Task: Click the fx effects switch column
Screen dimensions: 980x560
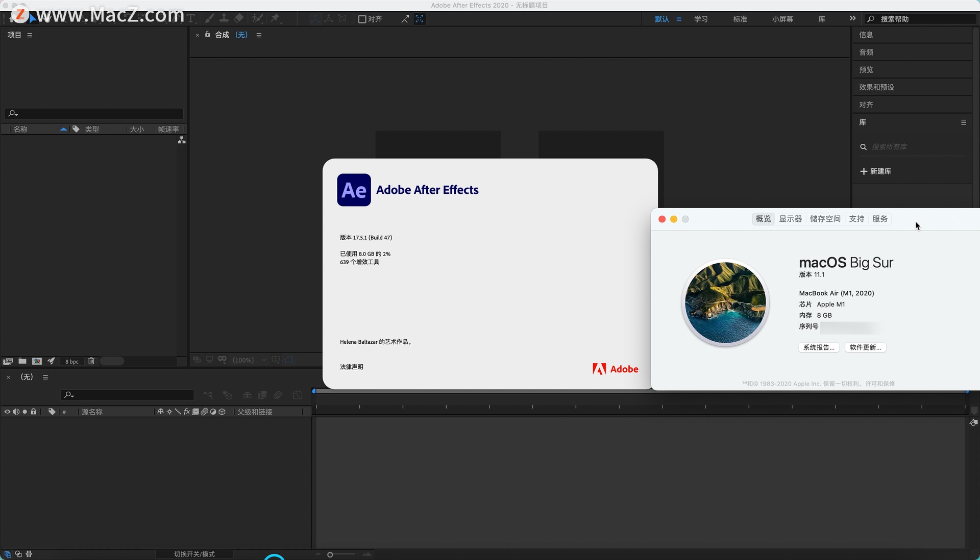Action: tap(187, 412)
